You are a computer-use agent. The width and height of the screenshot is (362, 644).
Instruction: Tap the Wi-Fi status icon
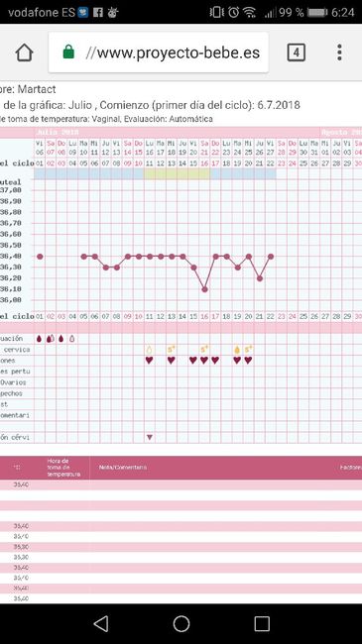tap(249, 12)
